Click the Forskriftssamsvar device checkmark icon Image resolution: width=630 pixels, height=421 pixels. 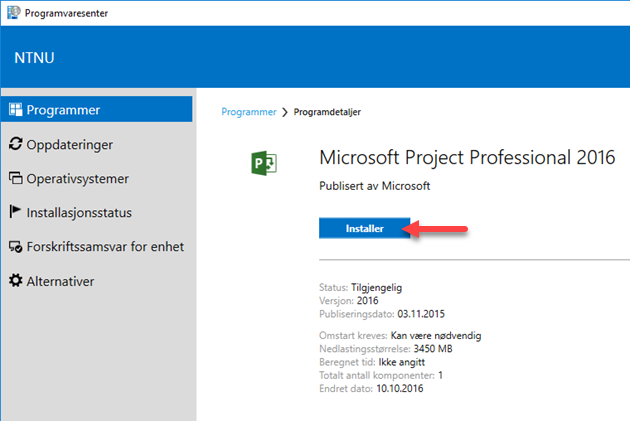16,246
